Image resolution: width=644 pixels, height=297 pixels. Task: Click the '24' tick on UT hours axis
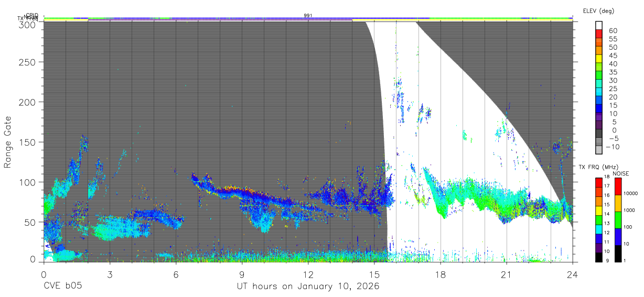(573, 274)
